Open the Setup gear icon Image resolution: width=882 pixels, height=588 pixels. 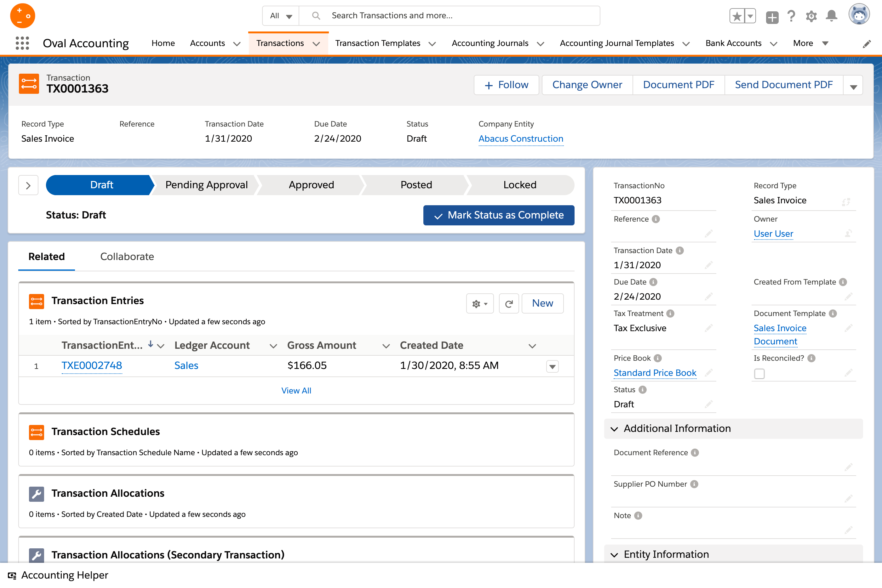(x=811, y=16)
